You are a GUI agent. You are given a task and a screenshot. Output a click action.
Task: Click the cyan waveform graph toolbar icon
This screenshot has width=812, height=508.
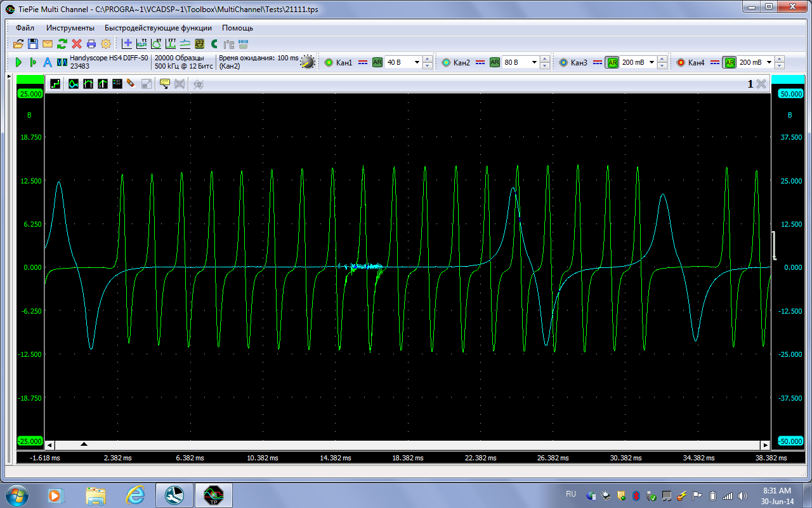74,83
